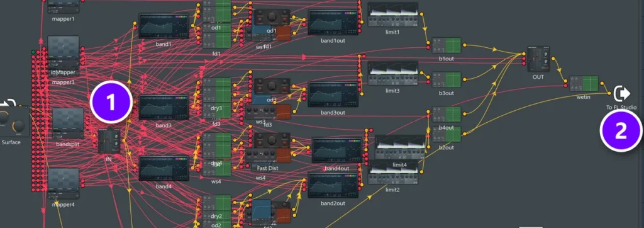Screen dimensions: 644x228
Task: Select the wetin node
Action: click(x=584, y=84)
